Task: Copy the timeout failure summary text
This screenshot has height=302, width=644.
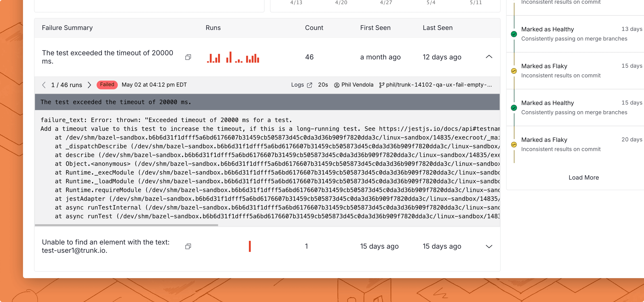Action: tap(188, 57)
